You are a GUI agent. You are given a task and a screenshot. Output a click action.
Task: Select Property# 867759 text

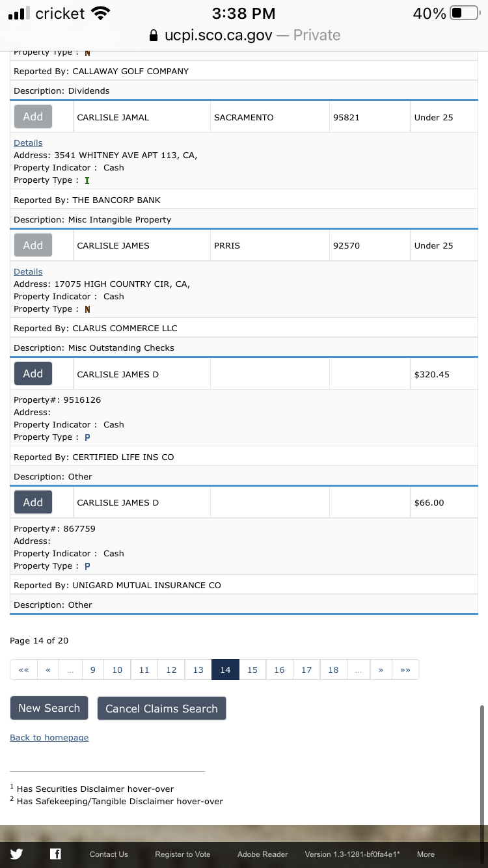click(x=55, y=528)
